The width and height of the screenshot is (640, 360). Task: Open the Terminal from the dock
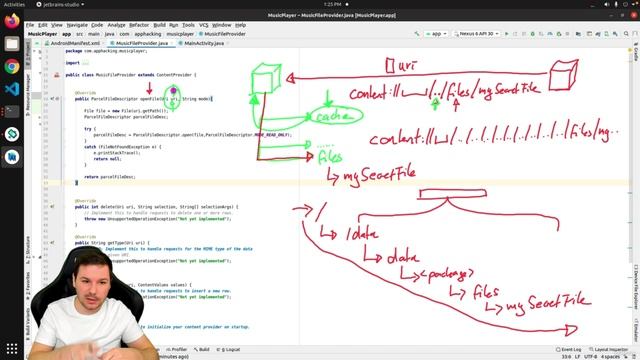(x=12, y=111)
